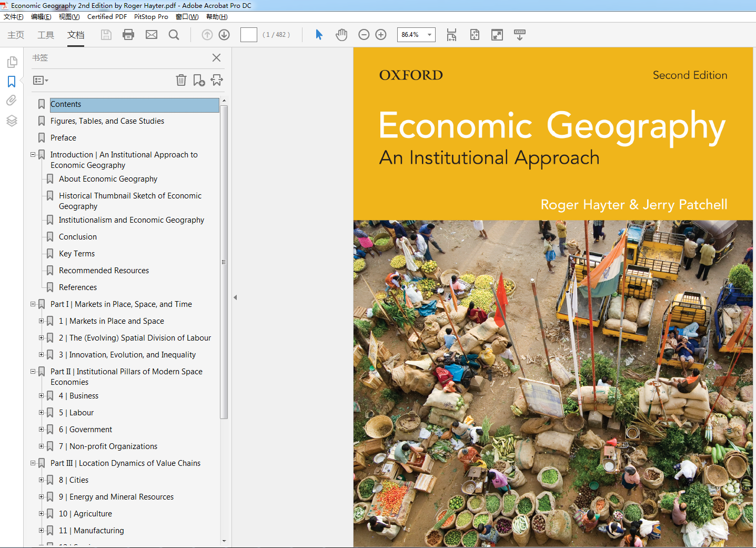This screenshot has width=756, height=548.
Task: Open 7 | Non-profit Organizations bookmark
Action: tap(108, 446)
